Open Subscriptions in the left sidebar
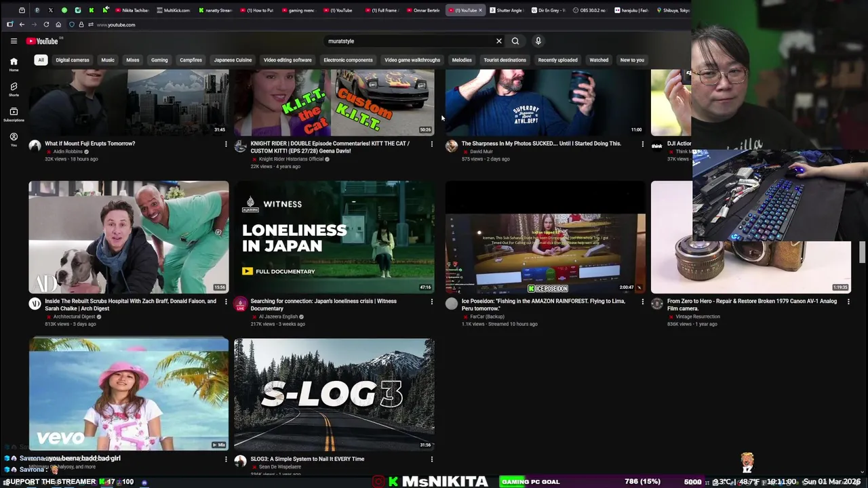Image resolution: width=868 pixels, height=488 pixels. (x=14, y=115)
